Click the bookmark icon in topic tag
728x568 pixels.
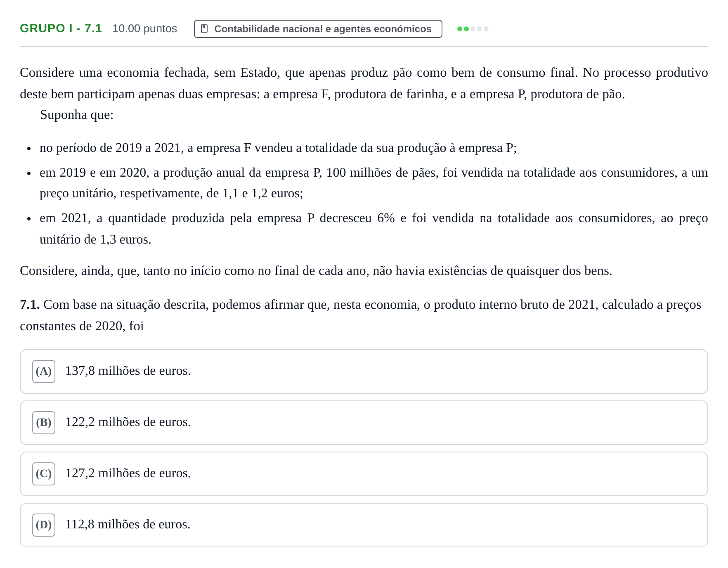click(x=204, y=29)
